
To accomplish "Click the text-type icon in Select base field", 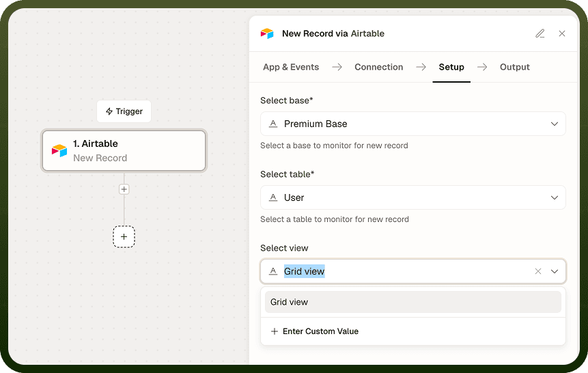I will point(273,124).
